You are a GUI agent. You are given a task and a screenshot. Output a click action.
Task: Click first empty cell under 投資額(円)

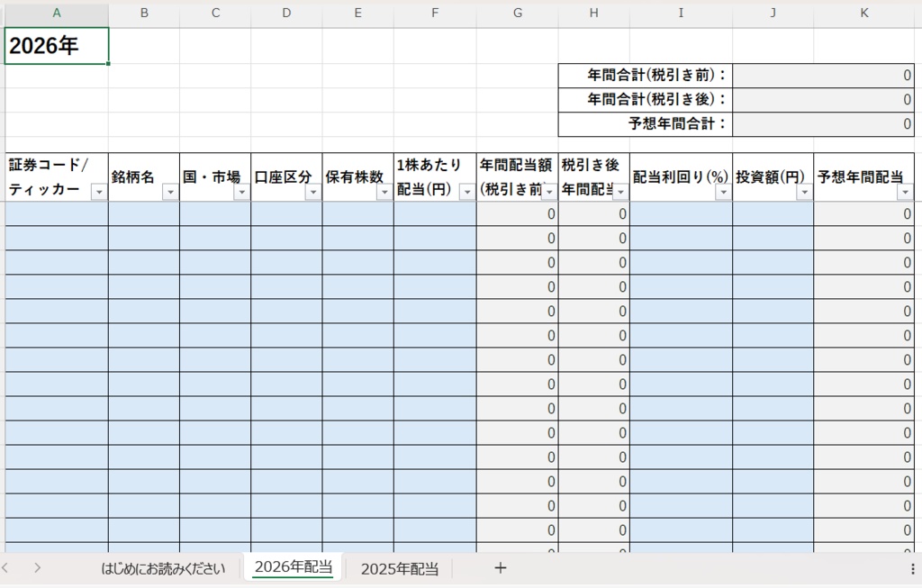(773, 214)
